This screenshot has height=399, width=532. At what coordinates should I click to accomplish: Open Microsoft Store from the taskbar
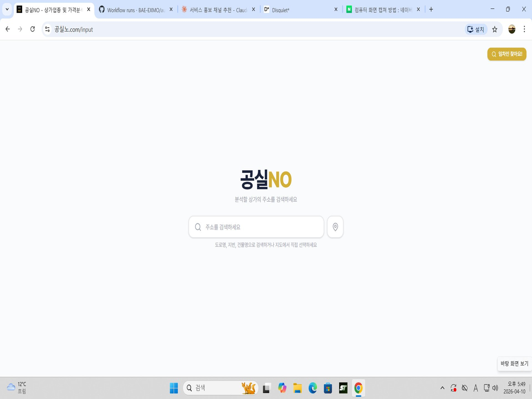[328, 388]
